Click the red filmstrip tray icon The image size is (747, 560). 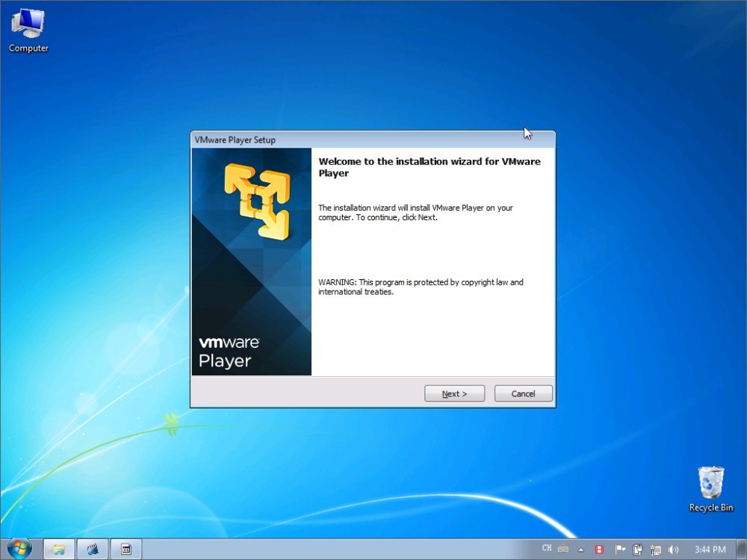point(599,550)
